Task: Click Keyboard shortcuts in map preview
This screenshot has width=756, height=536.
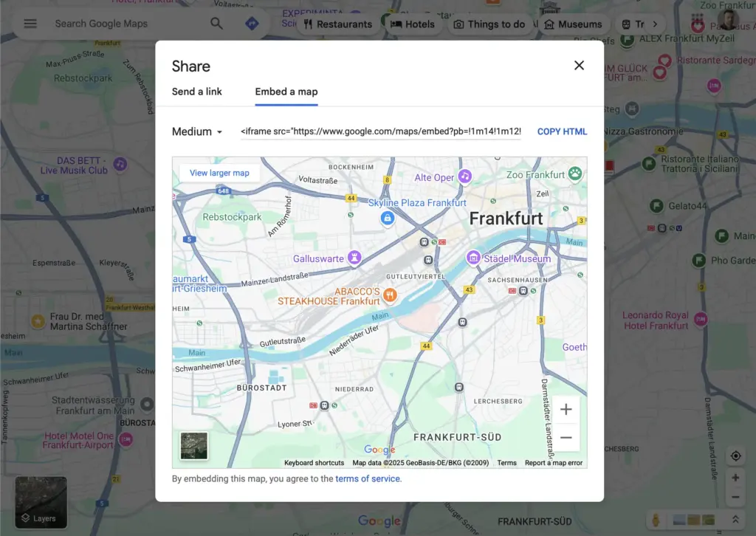Action: point(314,463)
